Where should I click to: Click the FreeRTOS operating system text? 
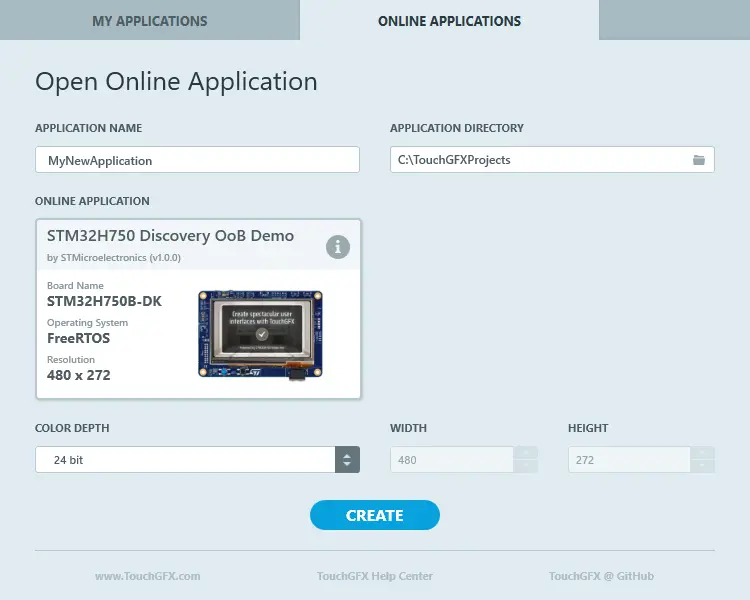point(78,338)
